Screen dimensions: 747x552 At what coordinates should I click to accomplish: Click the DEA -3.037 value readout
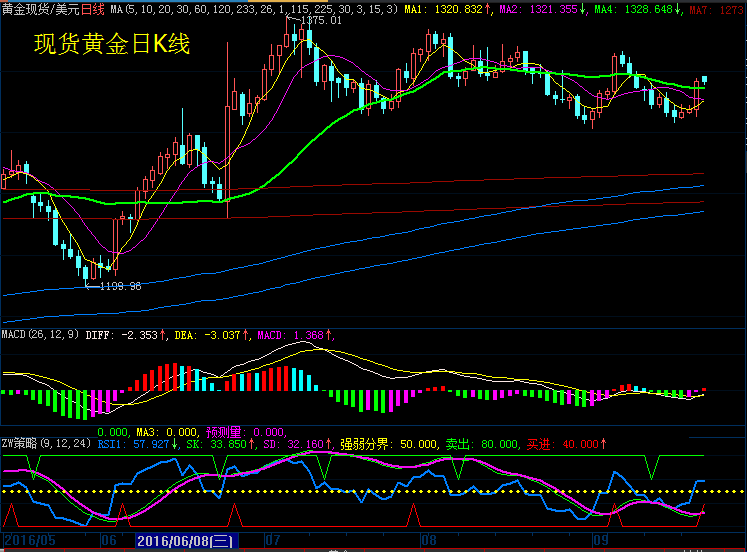coord(213,334)
